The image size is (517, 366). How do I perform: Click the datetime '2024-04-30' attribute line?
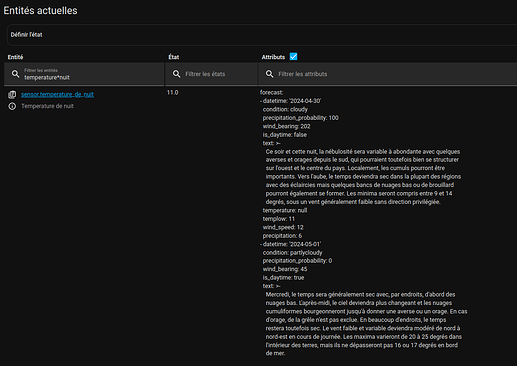click(x=291, y=101)
